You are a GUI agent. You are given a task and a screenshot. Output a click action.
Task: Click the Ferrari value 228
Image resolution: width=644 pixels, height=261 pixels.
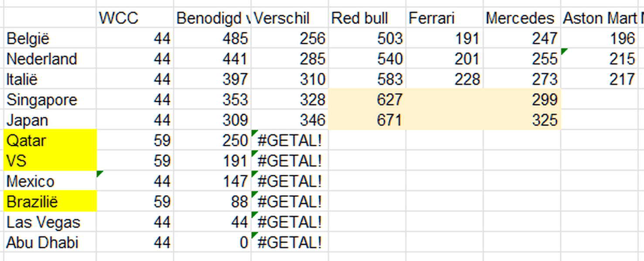444,79
